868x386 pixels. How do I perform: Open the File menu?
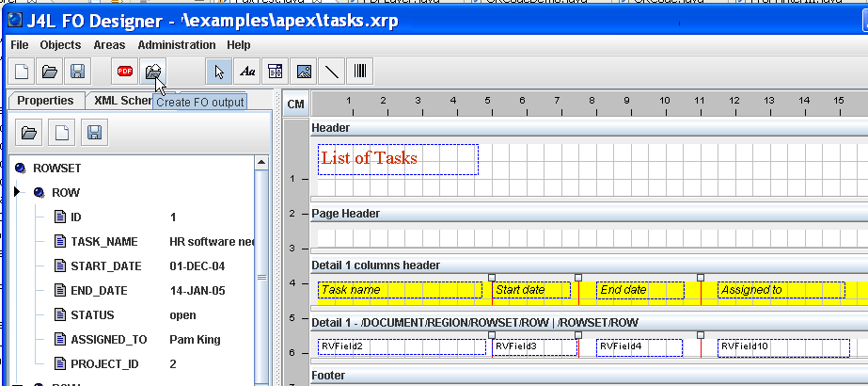click(x=20, y=45)
